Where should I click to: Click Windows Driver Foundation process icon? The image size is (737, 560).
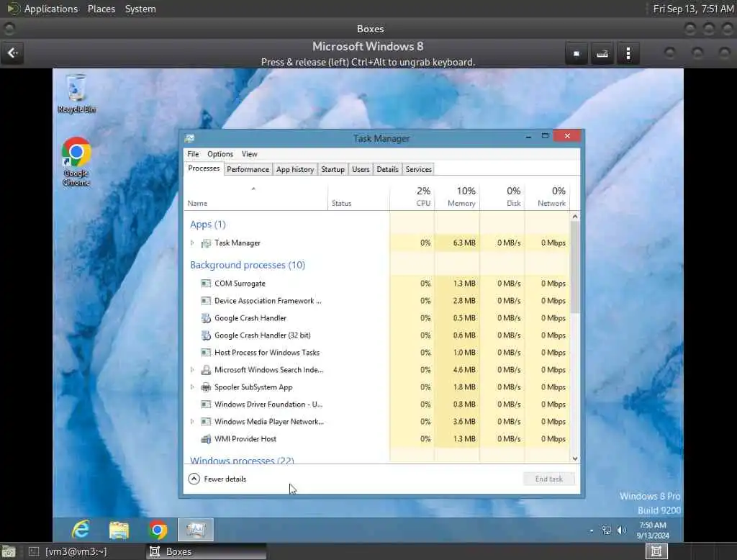[206, 405]
